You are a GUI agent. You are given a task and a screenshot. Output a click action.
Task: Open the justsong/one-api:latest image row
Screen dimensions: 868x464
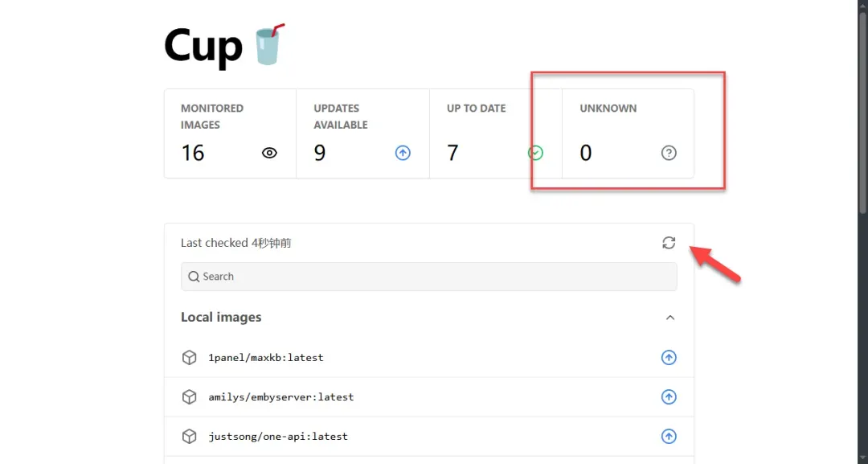click(429, 437)
